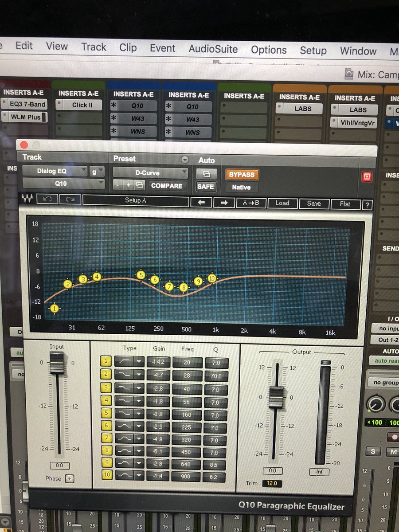Click the copy settings icon next to plus
The height and width of the screenshot is (532, 399).
click(x=139, y=185)
